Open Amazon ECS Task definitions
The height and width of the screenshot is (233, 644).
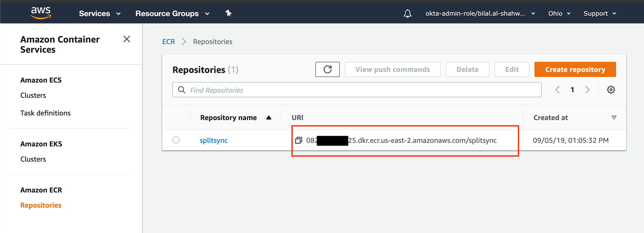pos(45,113)
